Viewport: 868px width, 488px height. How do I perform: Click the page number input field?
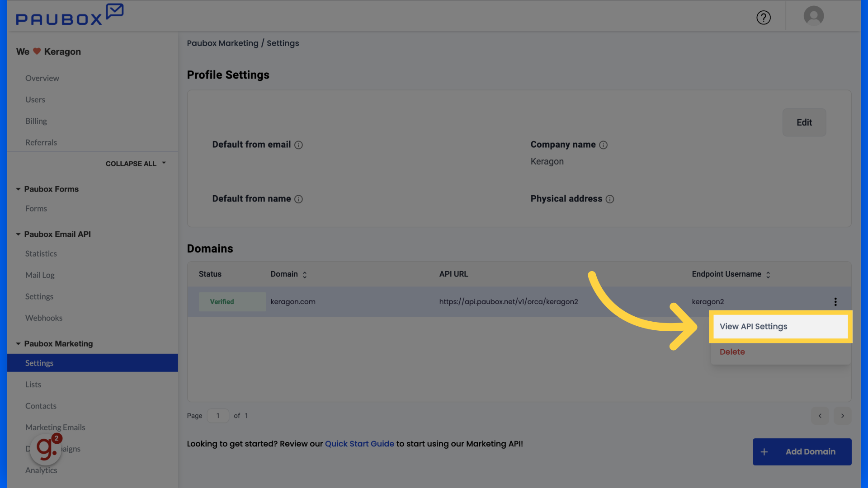[x=218, y=416]
